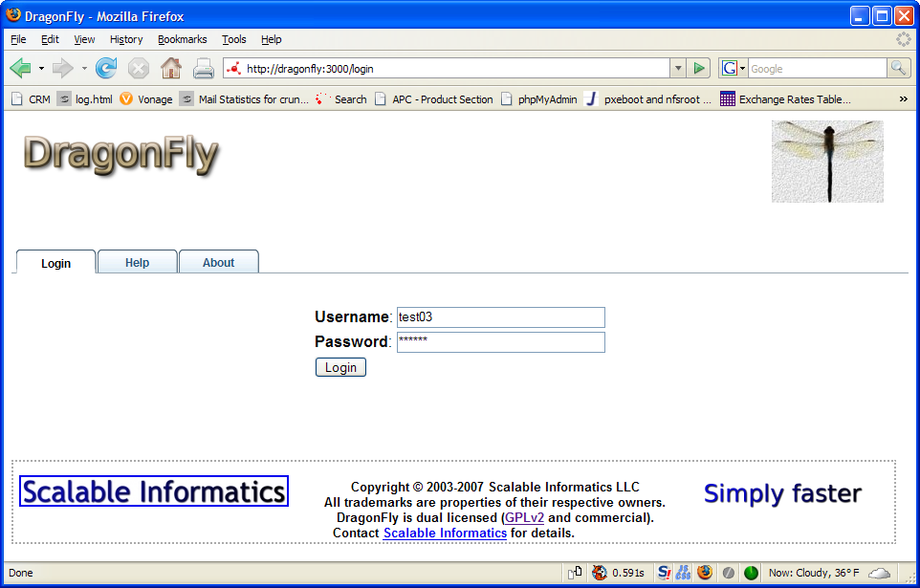The image size is (920, 588).
Task: Expand the bookmarks toolbar overflow chevron
Action: click(x=903, y=99)
